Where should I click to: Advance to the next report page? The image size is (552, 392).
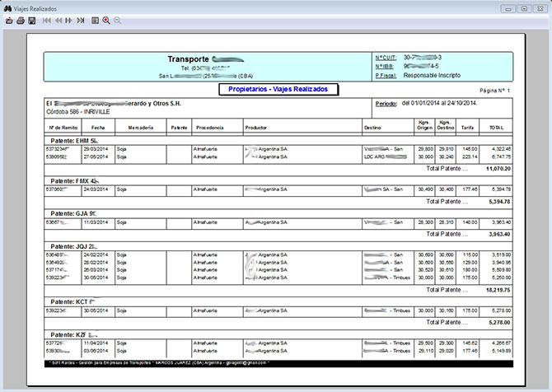(69, 19)
